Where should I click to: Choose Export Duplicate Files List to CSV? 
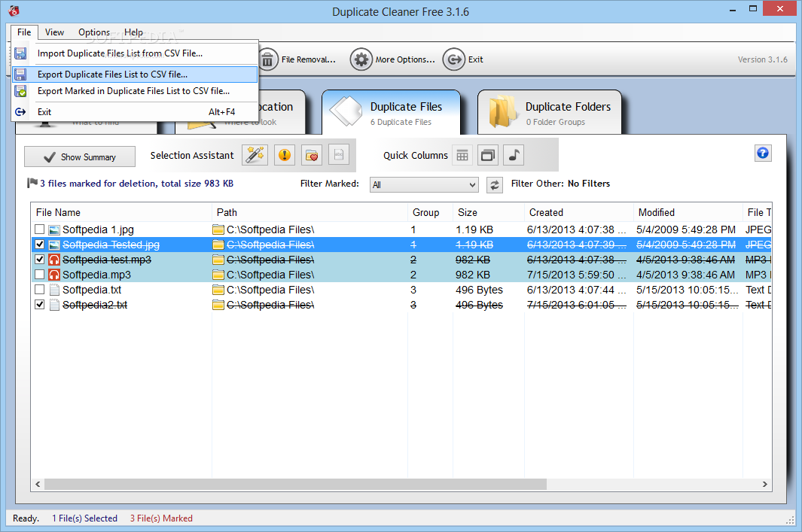pyautogui.click(x=135, y=74)
